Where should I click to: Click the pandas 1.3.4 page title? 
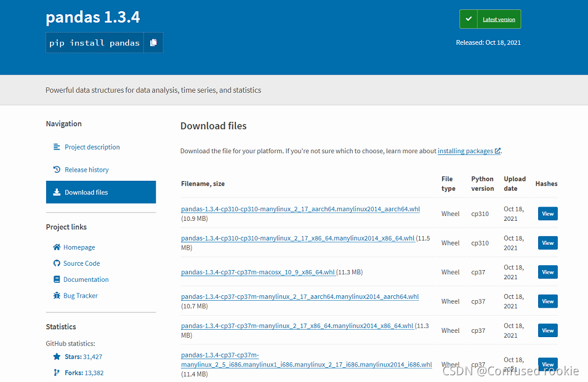coord(92,17)
